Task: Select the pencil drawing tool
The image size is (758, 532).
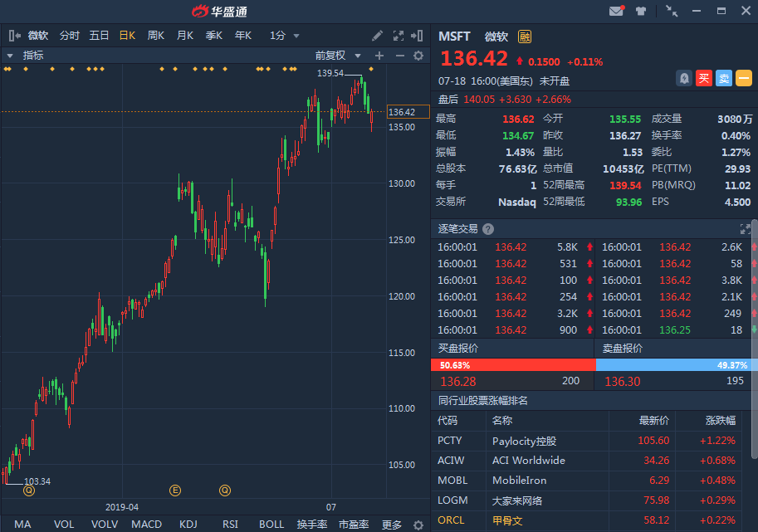Action: (x=377, y=36)
